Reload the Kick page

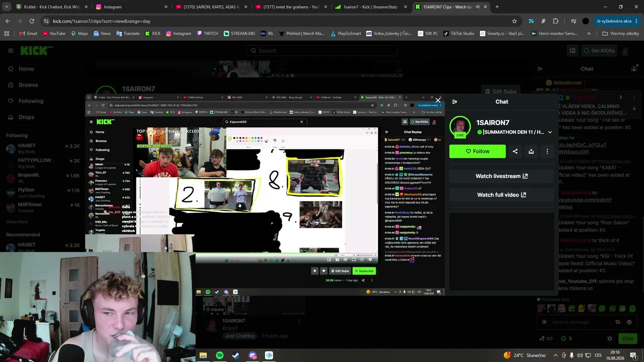tap(32, 21)
